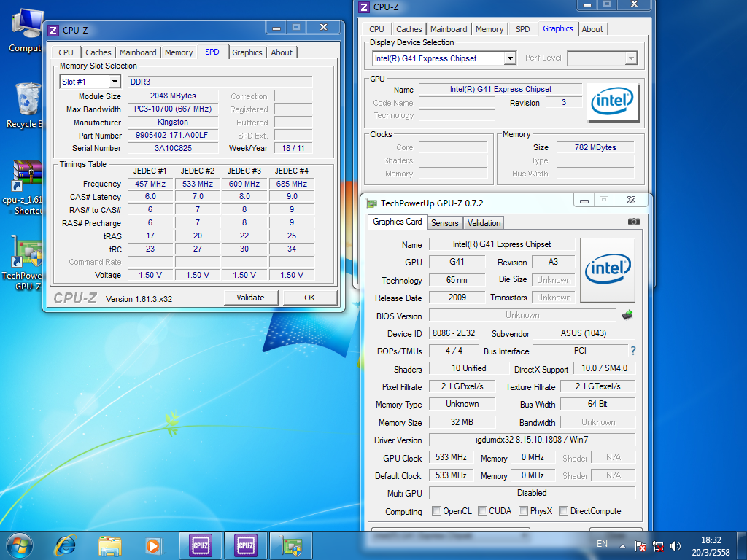This screenshot has height=560, width=747.
Task: Click the GPU-Z title bar application icon
Action: [371, 203]
